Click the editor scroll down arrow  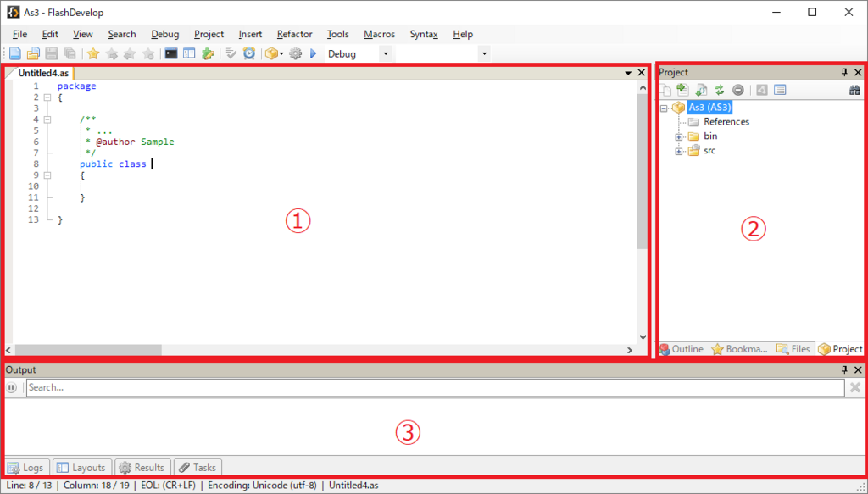click(x=643, y=337)
